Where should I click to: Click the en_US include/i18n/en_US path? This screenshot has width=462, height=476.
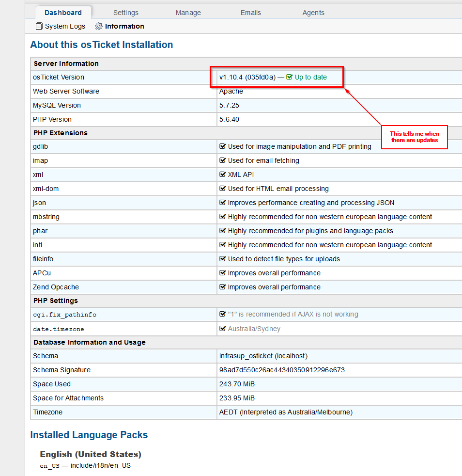85,465
